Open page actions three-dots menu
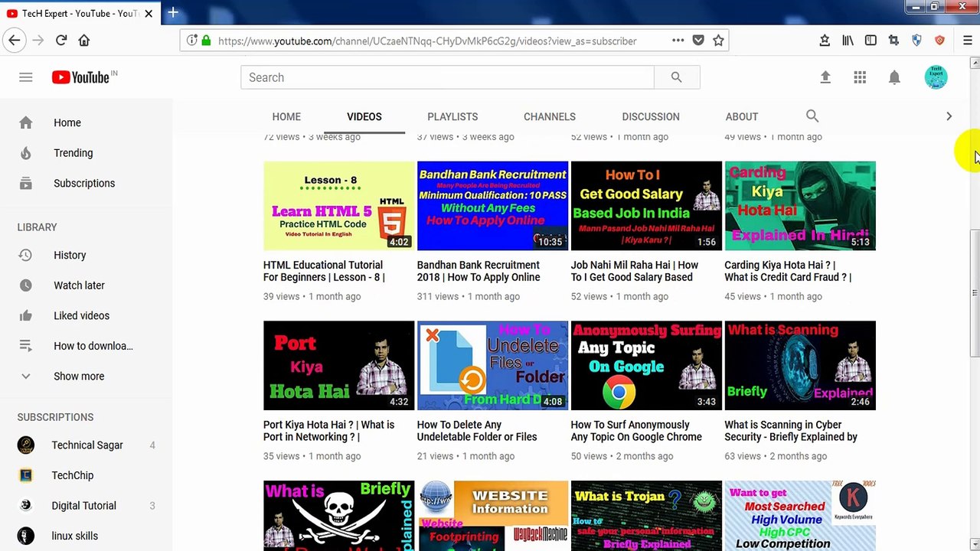Viewport: 980px width, 551px height. click(x=678, y=41)
